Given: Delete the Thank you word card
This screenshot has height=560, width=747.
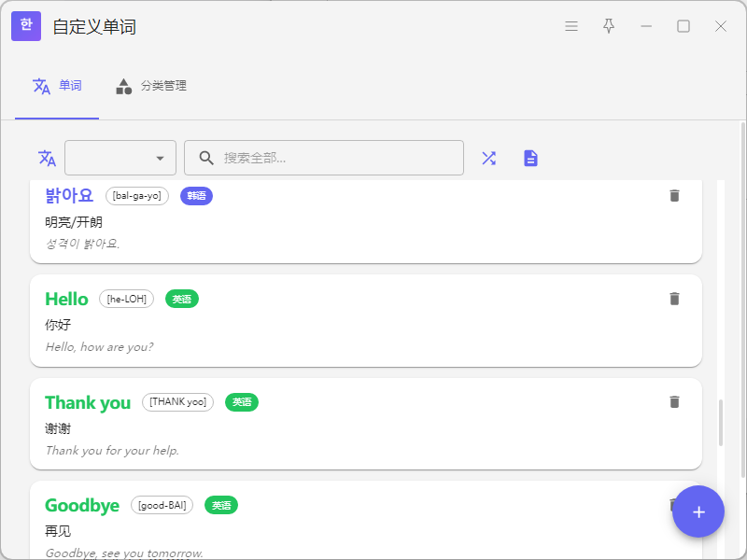Looking at the screenshot, I should point(674,401).
